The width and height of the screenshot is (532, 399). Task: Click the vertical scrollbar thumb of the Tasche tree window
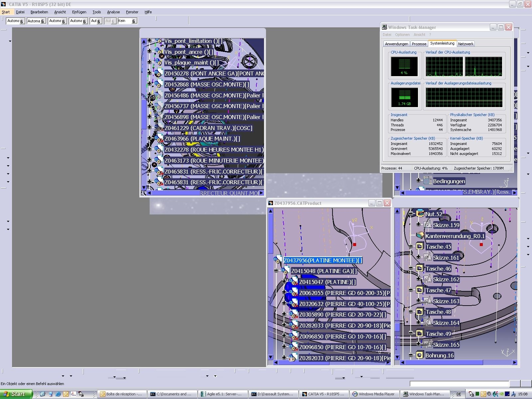tap(397, 327)
